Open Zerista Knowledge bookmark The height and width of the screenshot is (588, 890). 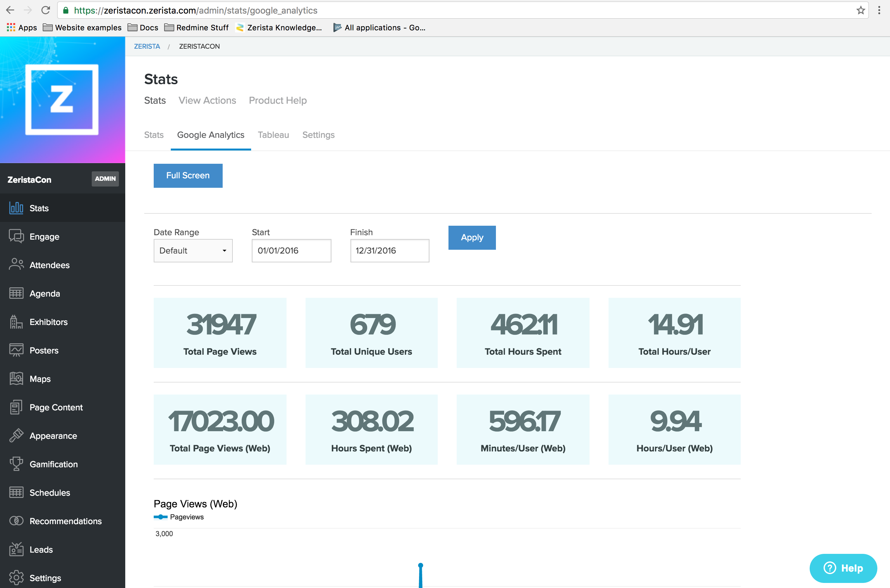coord(279,28)
